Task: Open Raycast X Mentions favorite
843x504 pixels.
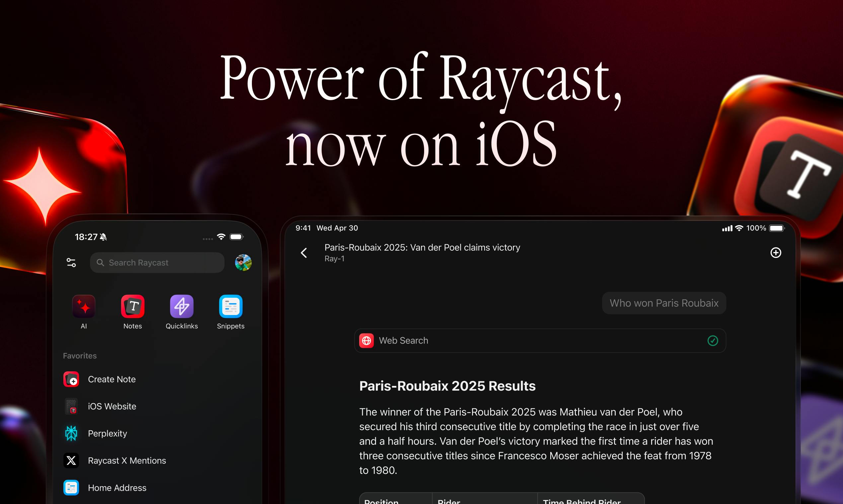Action: pyautogui.click(x=157, y=461)
